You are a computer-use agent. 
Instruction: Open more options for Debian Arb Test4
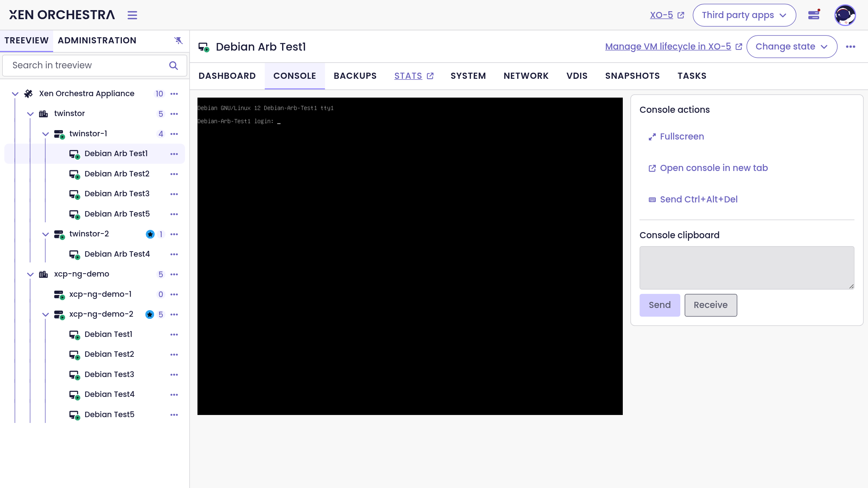coord(174,254)
